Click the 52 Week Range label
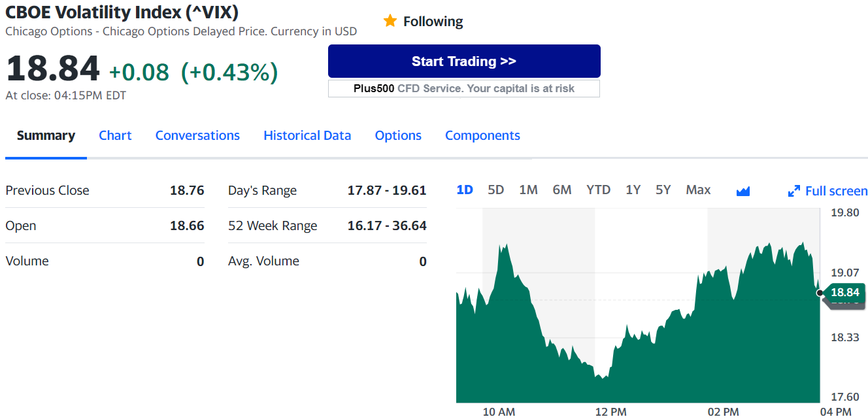 [x=273, y=226]
